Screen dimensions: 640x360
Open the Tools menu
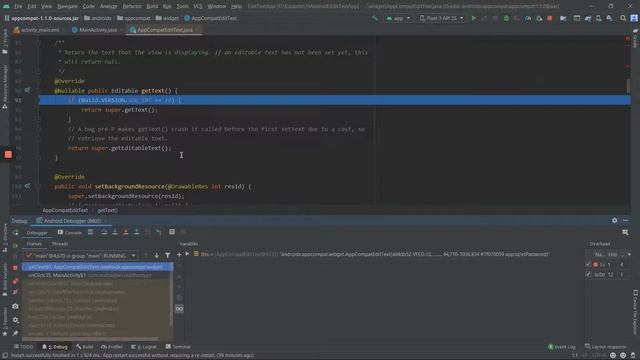click(x=182, y=7)
